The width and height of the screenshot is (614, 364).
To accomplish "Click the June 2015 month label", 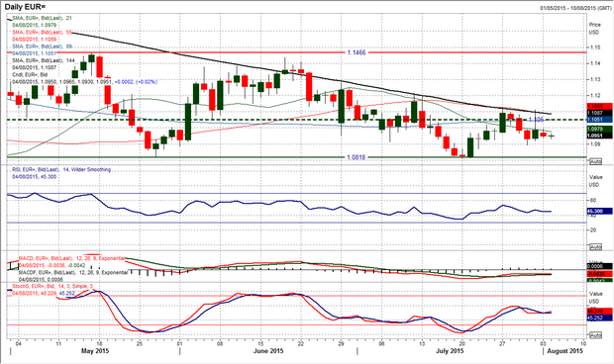I will coord(268,351).
